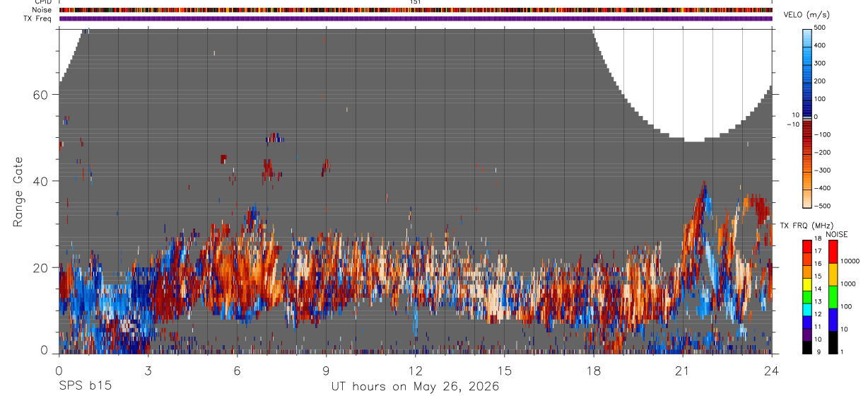The image size is (868, 401).
Task: Pick the blue NOISE swatch above 10
Action: coord(833,320)
